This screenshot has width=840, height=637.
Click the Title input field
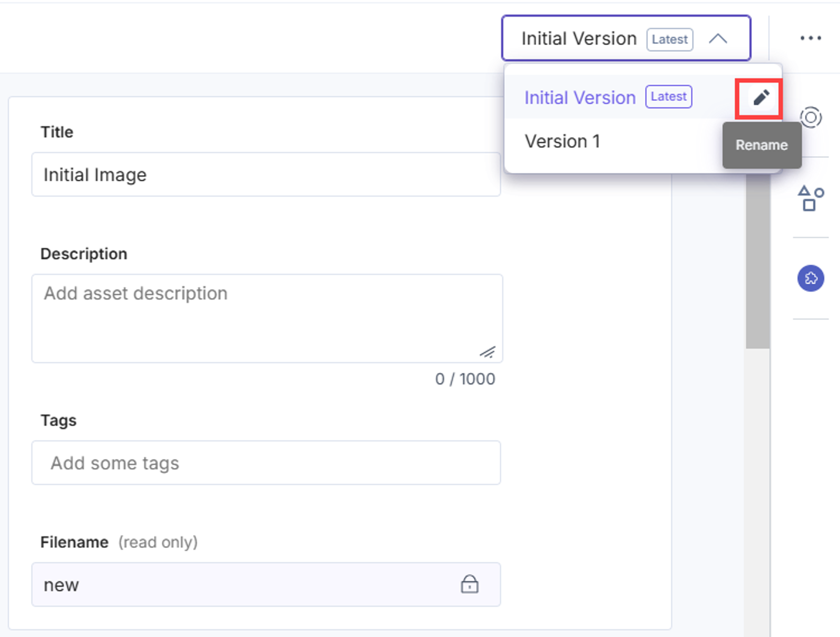point(266,174)
